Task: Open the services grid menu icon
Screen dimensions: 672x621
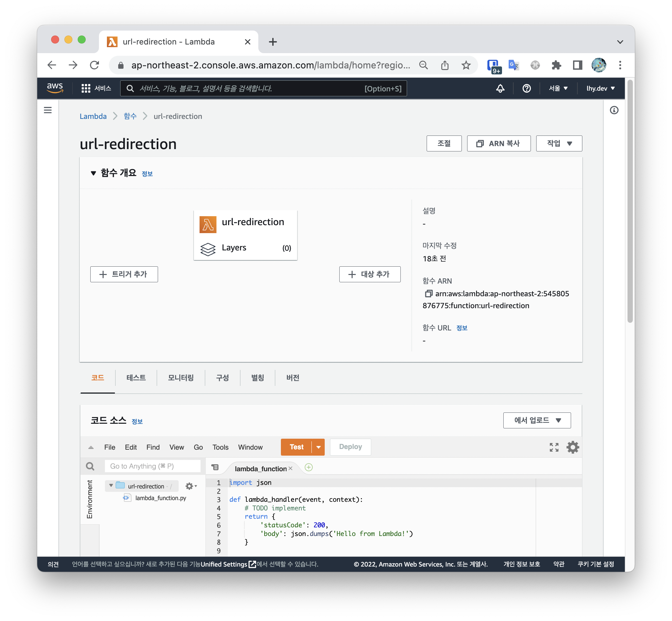Action: (x=86, y=88)
